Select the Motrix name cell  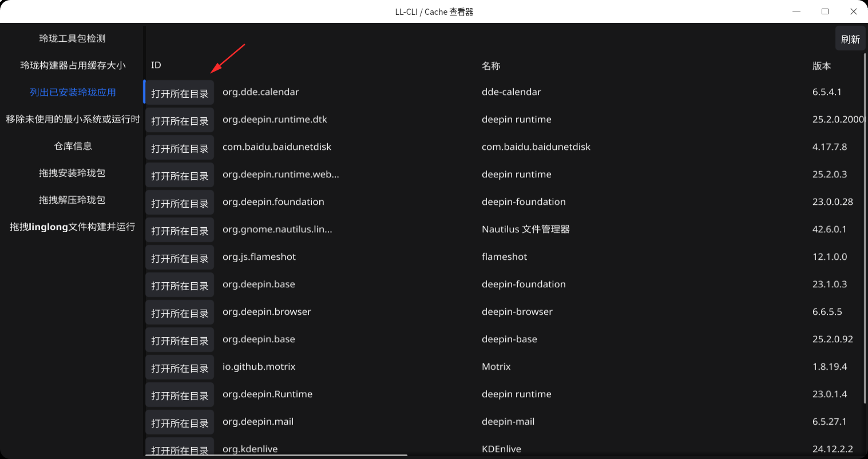click(x=496, y=367)
